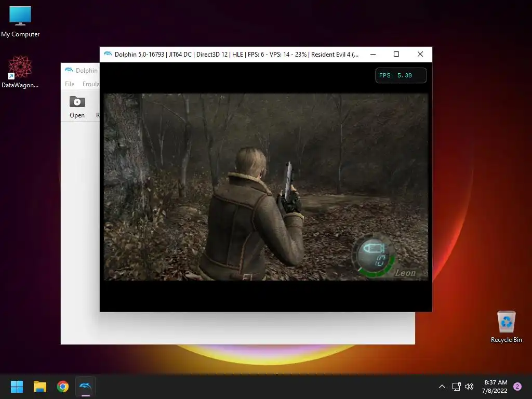Screen dimensions: 532x399
Task: Click the Leon name label in HUD
Action: point(405,272)
